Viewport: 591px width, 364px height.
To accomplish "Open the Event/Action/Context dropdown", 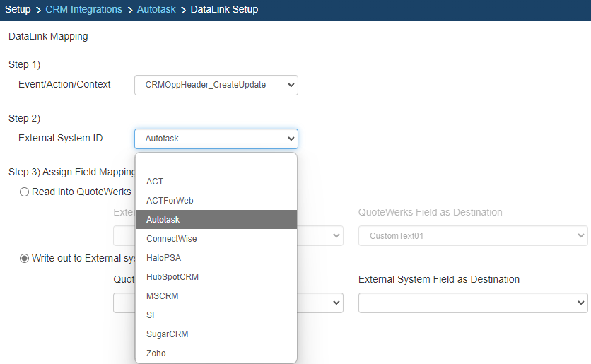I will point(216,85).
